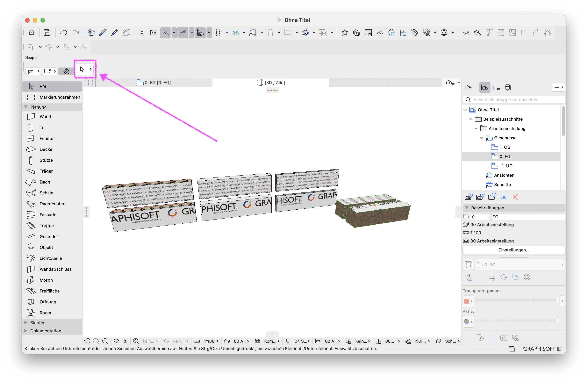Select the Raum tool
The width and height of the screenshot is (588, 383).
[52, 313]
